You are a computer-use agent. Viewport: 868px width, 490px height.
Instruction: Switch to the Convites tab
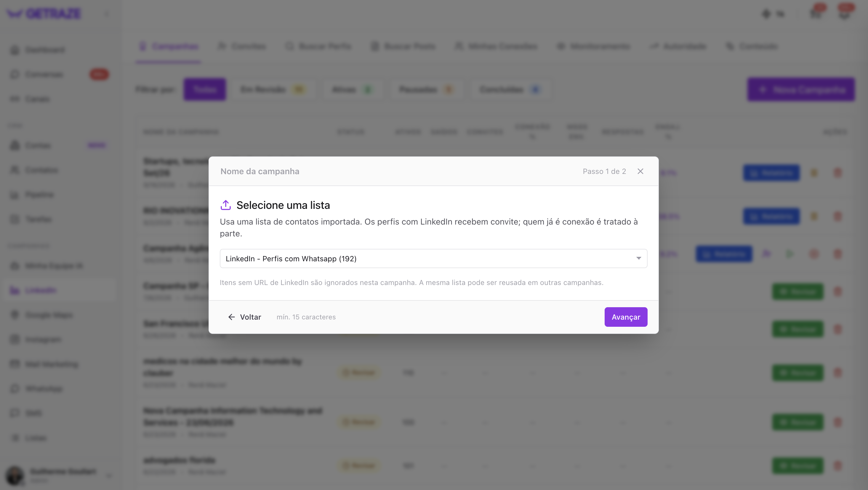[242, 46]
